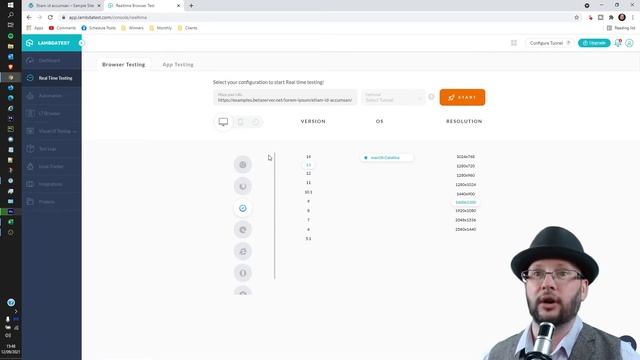Switch to the Sample Site tab
Viewport: 640px width, 360px height.
pos(64,6)
